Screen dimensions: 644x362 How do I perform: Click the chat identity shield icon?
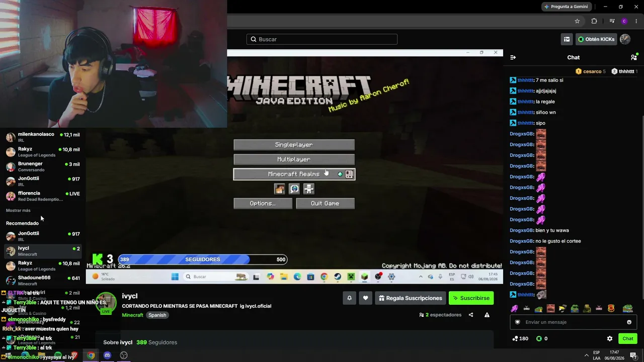click(518, 322)
